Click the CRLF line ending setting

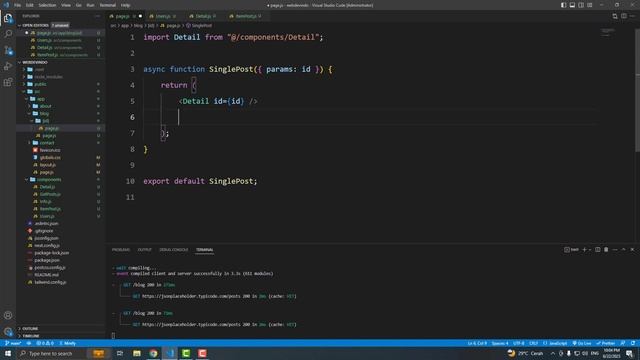pyautogui.click(x=533, y=343)
